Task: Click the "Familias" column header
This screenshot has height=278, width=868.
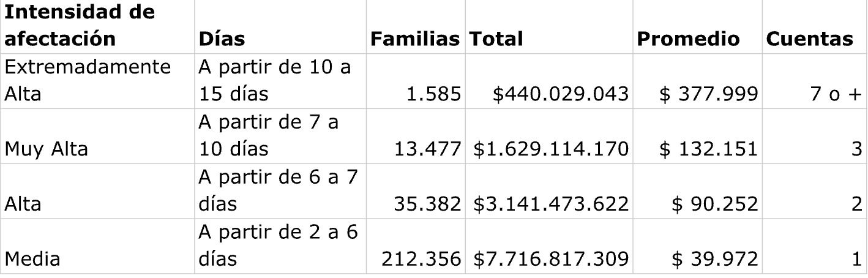Action: pyautogui.click(x=415, y=39)
